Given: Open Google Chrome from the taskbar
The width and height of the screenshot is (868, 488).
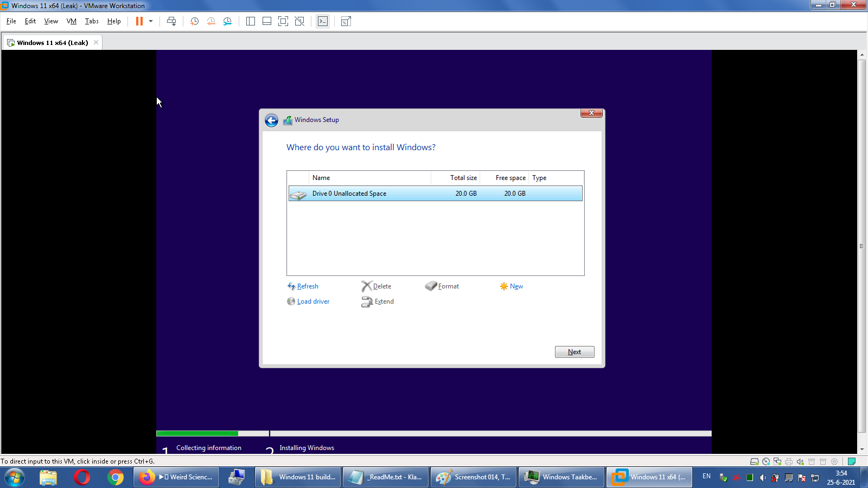Looking at the screenshot, I should tap(115, 477).
